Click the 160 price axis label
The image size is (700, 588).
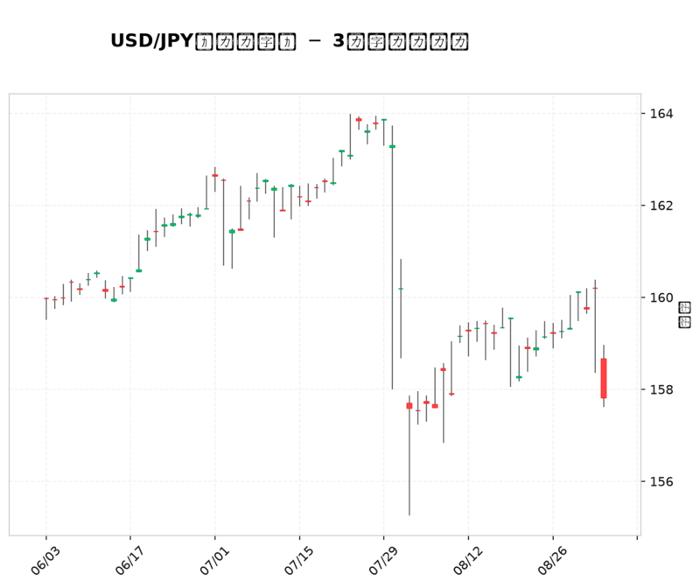[661, 297]
